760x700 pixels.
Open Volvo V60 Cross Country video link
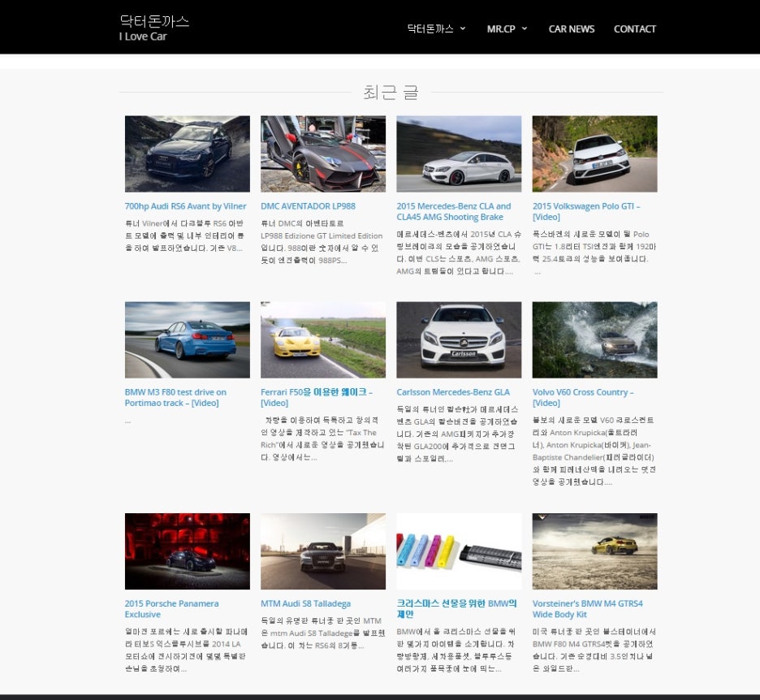tap(583, 398)
